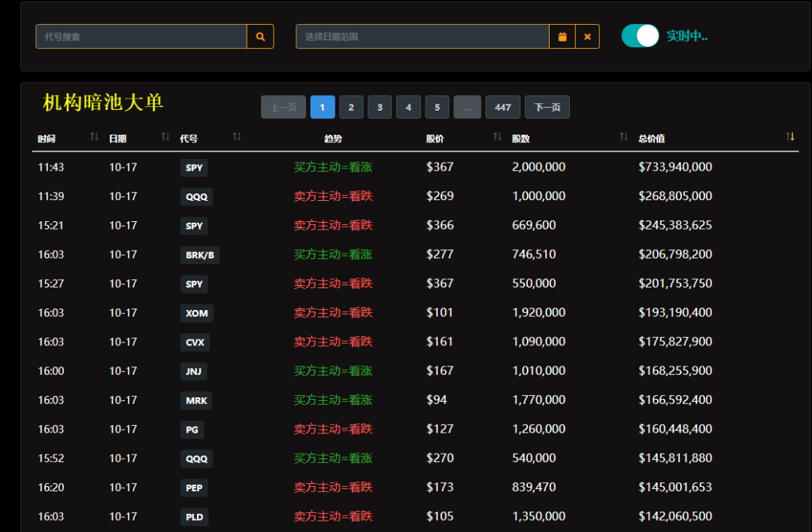Select total value $245,383,625
Screen dimensions: 812x532
click(x=675, y=225)
